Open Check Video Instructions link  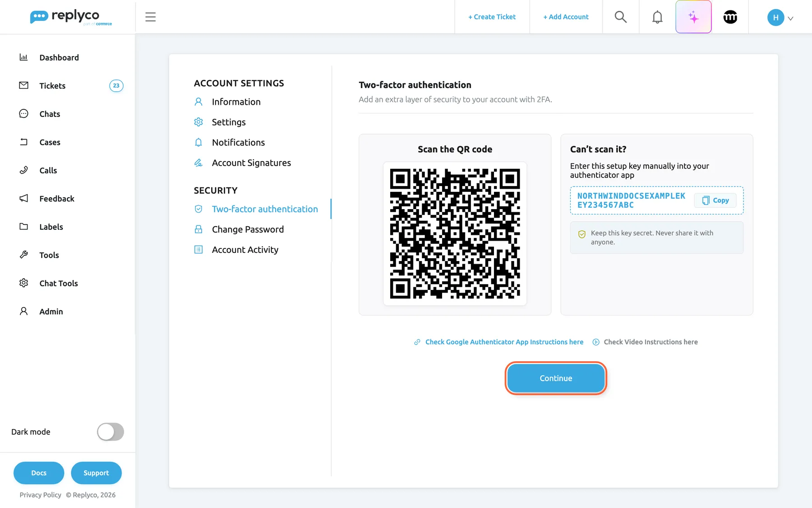tap(651, 342)
